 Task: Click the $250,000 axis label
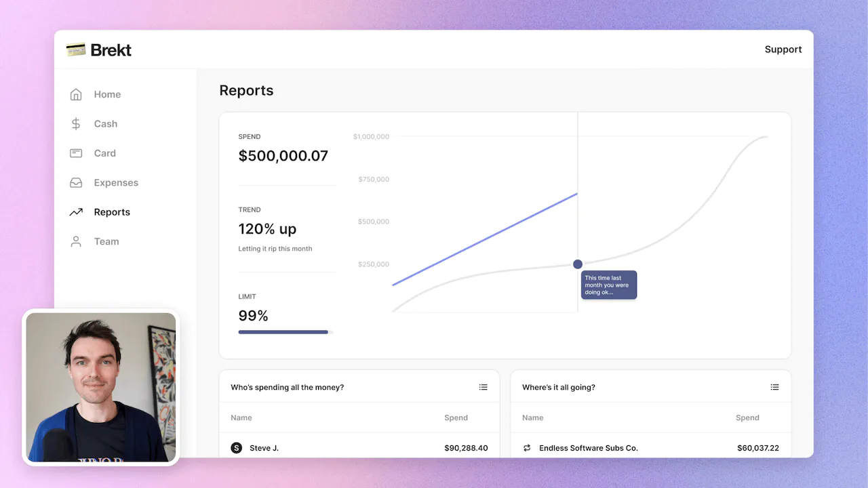(x=374, y=264)
